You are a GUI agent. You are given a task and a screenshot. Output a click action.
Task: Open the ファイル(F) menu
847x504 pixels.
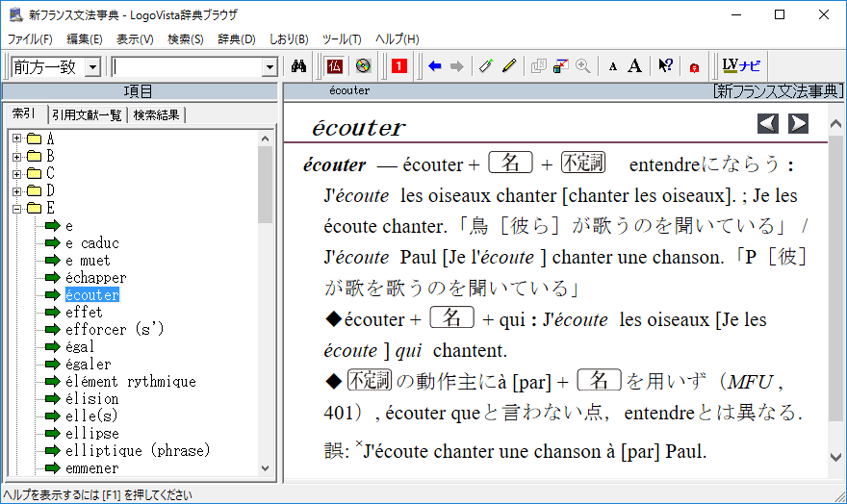[x=30, y=38]
